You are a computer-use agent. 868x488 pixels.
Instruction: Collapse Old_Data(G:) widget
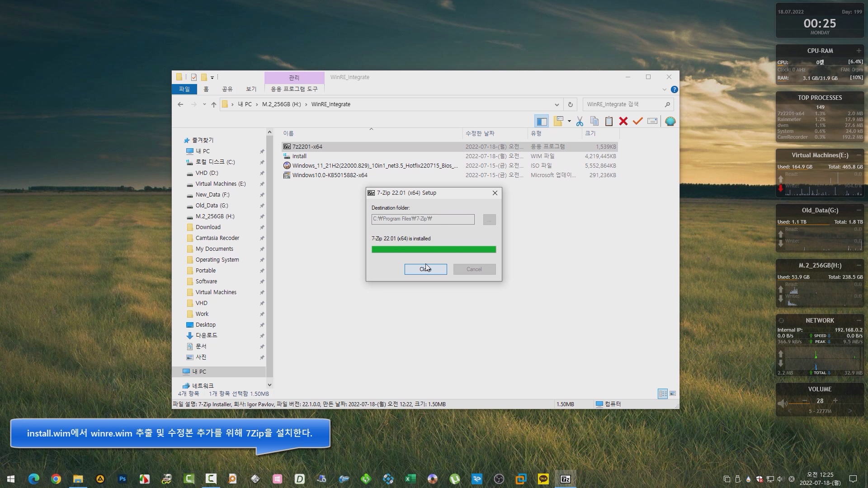(x=859, y=210)
